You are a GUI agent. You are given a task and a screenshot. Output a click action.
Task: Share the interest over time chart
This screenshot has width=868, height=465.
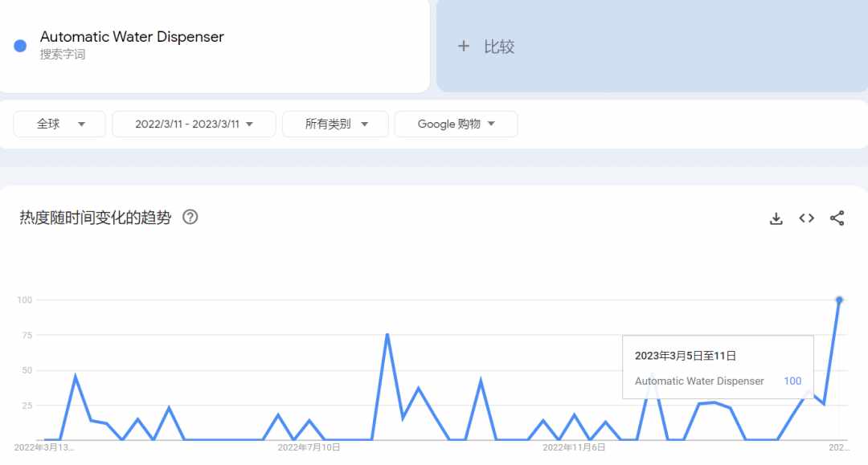coord(837,218)
